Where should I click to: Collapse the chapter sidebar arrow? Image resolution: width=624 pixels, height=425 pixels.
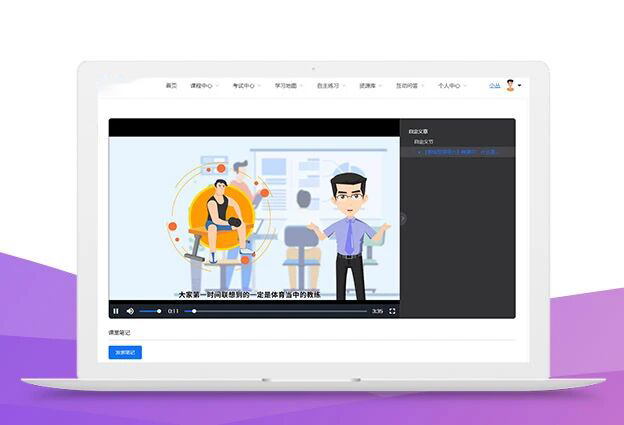pos(403,218)
